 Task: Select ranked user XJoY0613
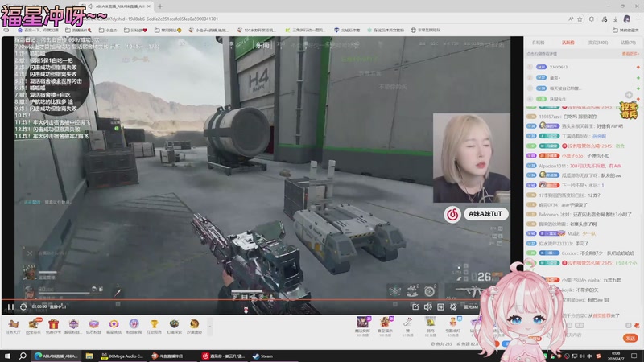pyautogui.click(x=559, y=67)
